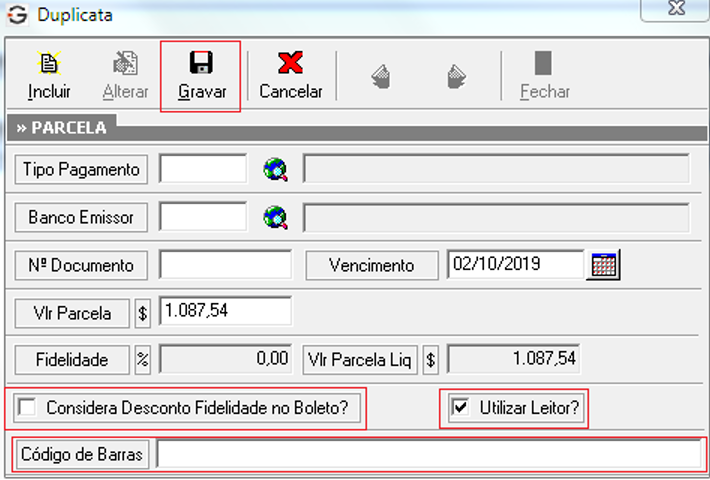Click the Código de Barras field
710x480 pixels.
430,454
